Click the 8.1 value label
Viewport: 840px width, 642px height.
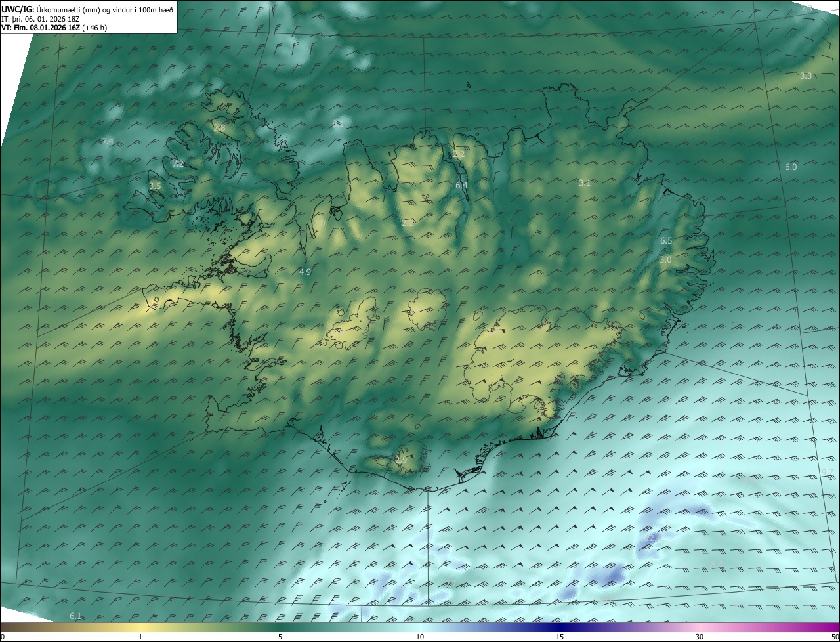pyautogui.click(x=337, y=123)
